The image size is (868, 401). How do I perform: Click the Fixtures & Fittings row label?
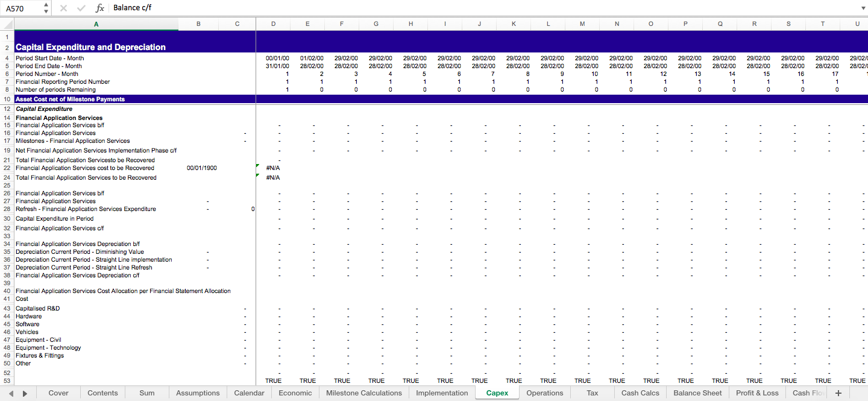coord(40,356)
